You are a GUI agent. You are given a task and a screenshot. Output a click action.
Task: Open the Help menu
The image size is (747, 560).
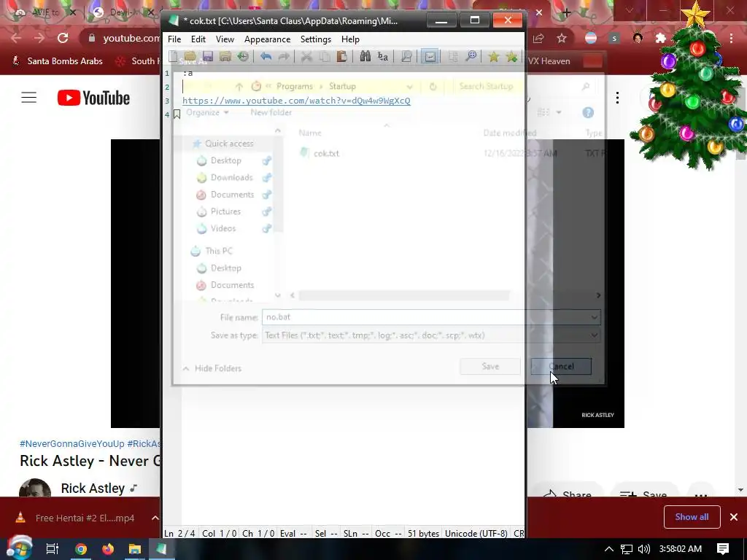coord(350,39)
